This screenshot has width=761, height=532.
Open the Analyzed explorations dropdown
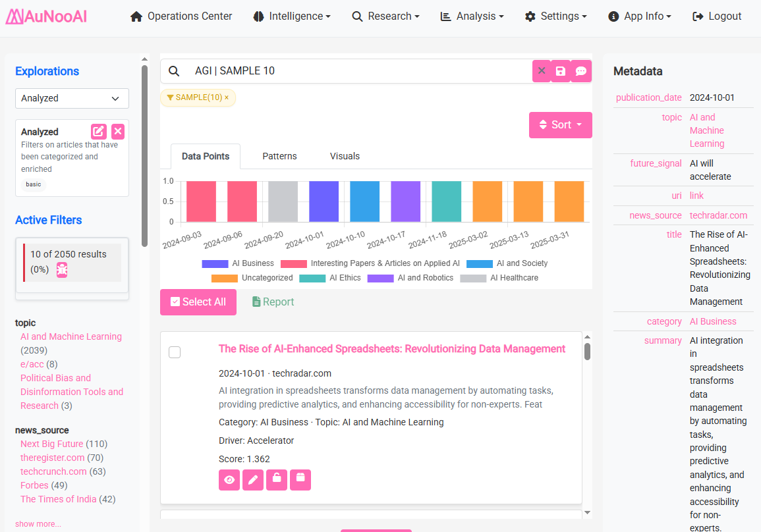pyautogui.click(x=72, y=98)
